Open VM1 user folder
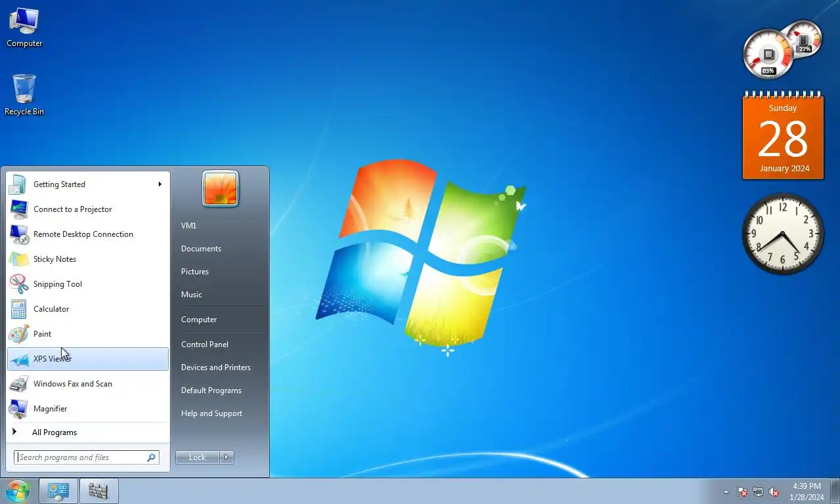 [188, 226]
